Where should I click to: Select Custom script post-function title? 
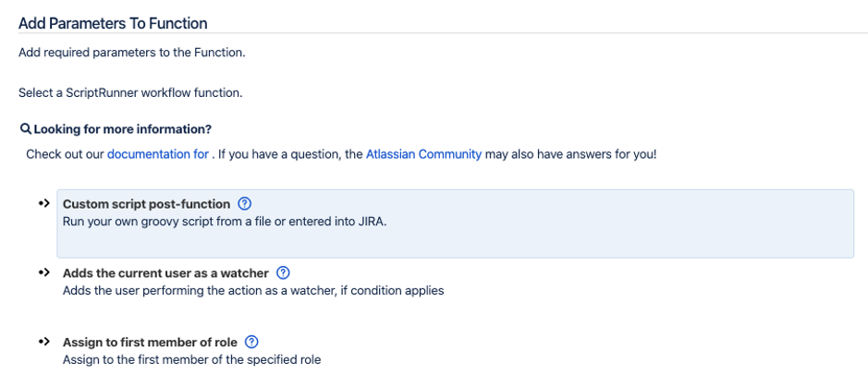pyautogui.click(x=146, y=204)
